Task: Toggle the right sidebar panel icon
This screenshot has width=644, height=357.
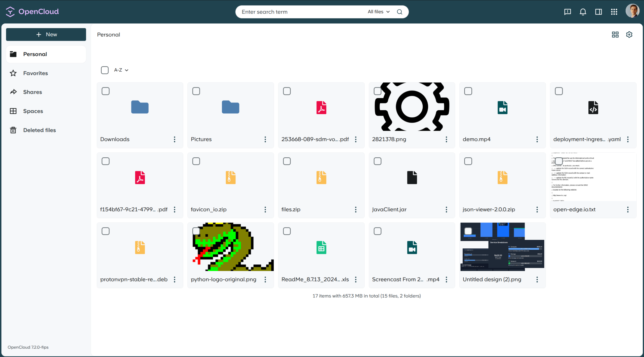Action: [x=598, y=12]
